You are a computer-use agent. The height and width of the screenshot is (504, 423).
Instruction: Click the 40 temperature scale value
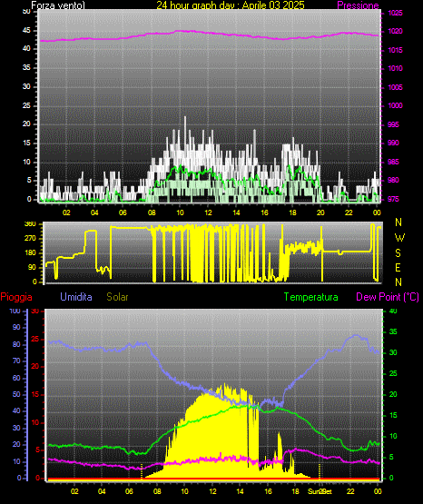[x=393, y=311]
